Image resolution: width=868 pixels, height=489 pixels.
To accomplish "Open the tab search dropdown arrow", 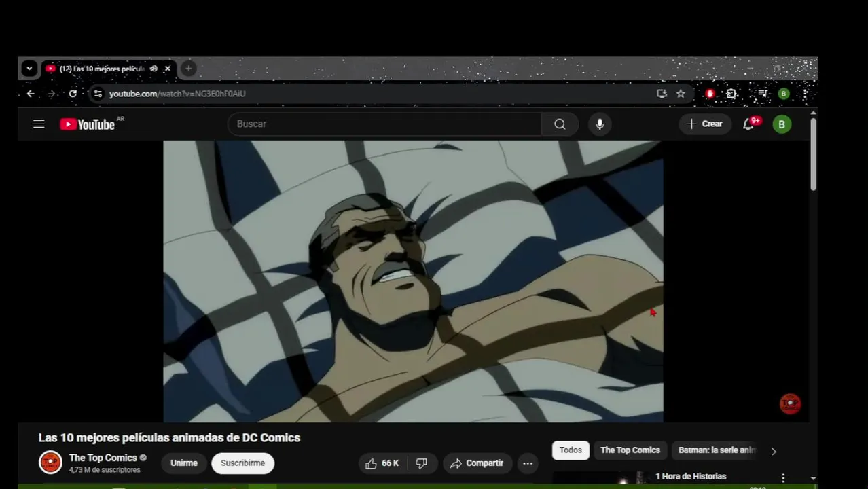I will [x=29, y=69].
